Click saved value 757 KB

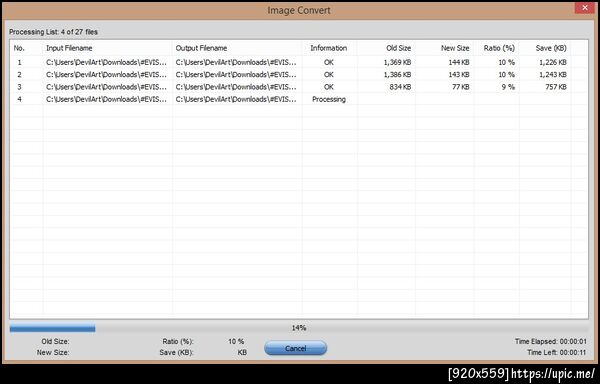point(556,87)
